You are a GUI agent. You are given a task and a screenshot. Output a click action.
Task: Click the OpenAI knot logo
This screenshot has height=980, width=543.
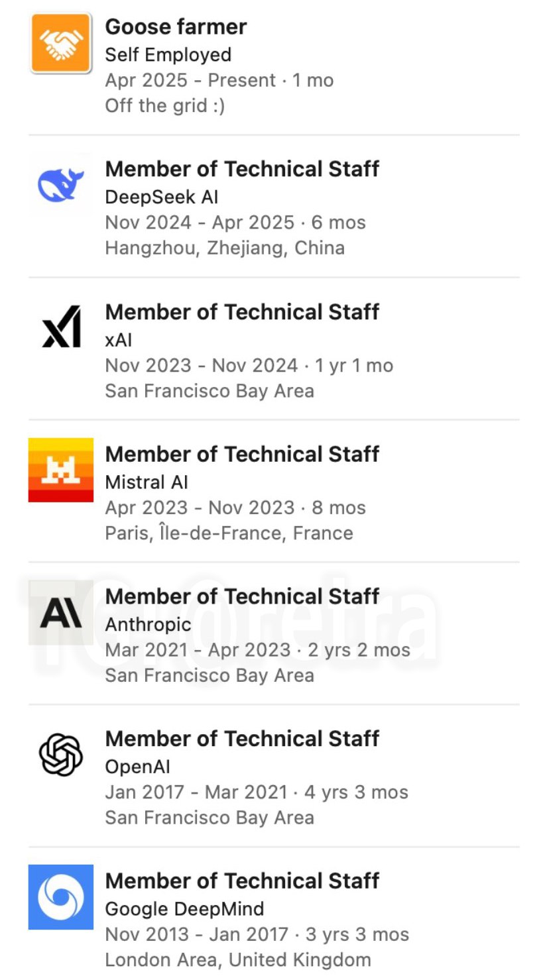coord(61,755)
